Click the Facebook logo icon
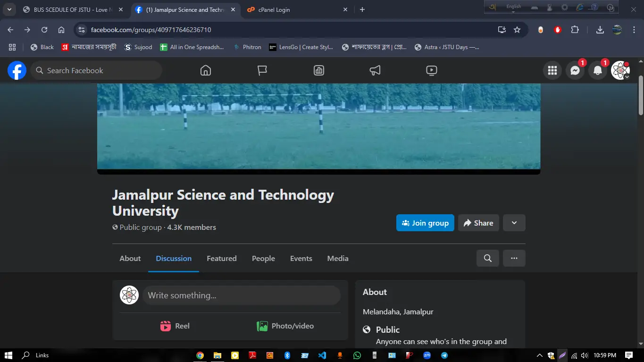 coord(17,70)
